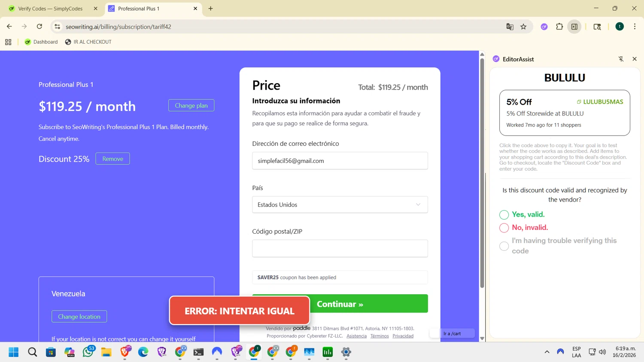Screen dimensions: 644x362
Task: Open the Privacidad link
Action: (x=403, y=336)
